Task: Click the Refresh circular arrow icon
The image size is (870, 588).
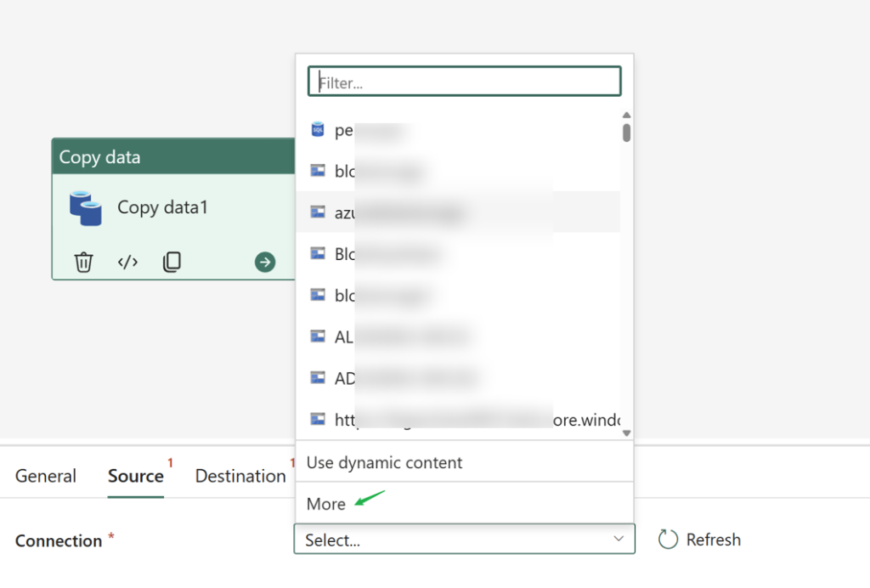Action: (668, 540)
